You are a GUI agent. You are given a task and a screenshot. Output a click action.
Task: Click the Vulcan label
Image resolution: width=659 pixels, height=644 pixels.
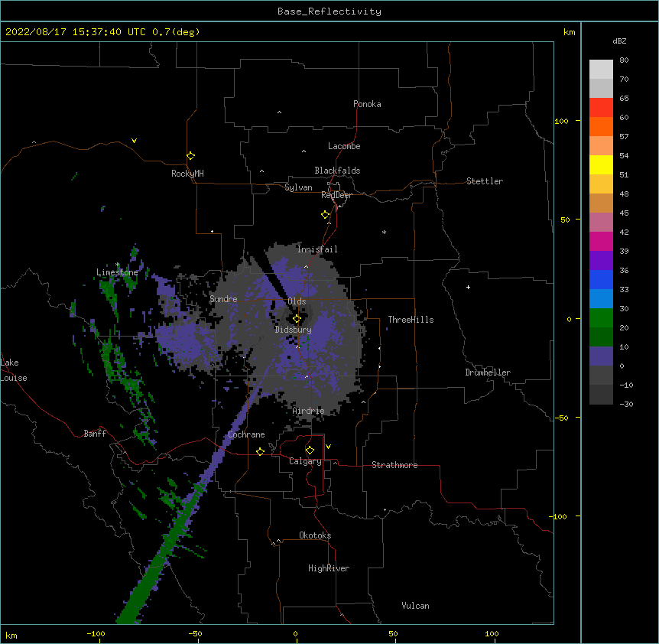(x=415, y=606)
